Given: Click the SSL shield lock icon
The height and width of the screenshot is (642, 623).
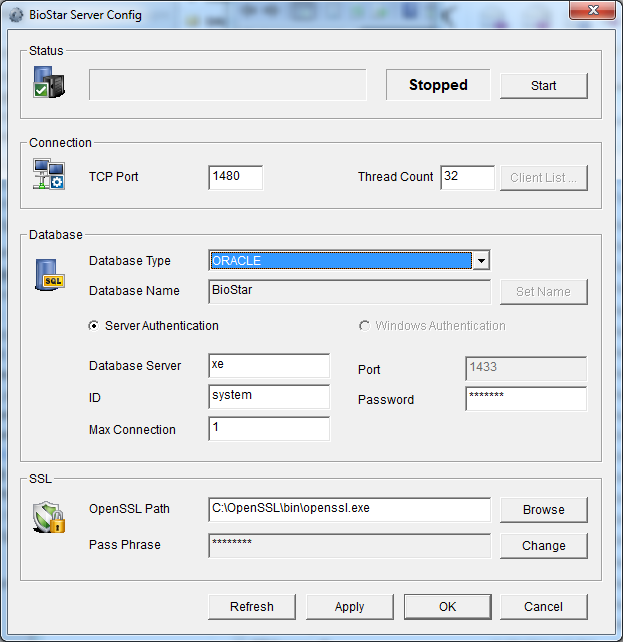Looking at the screenshot, I should tap(49, 516).
